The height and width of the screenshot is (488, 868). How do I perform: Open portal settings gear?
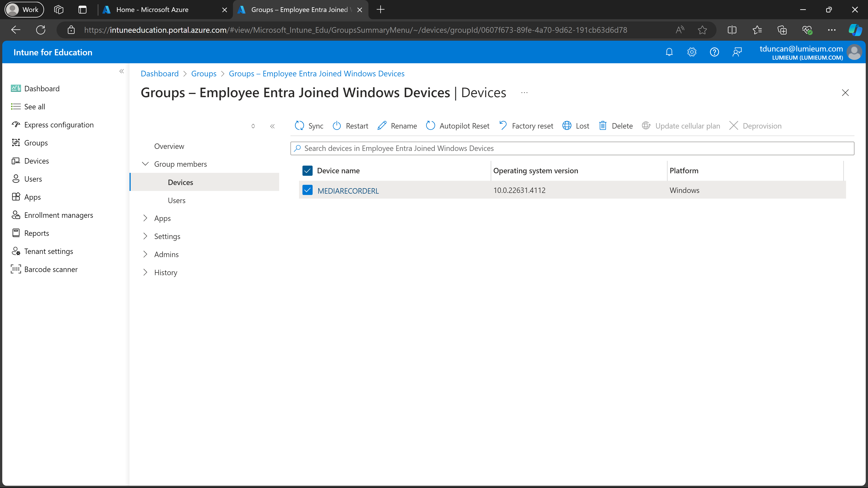point(692,52)
